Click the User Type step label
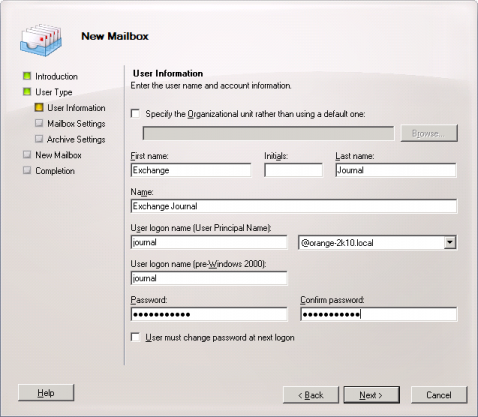Image resolution: width=478 pixels, height=417 pixels. click(x=54, y=92)
